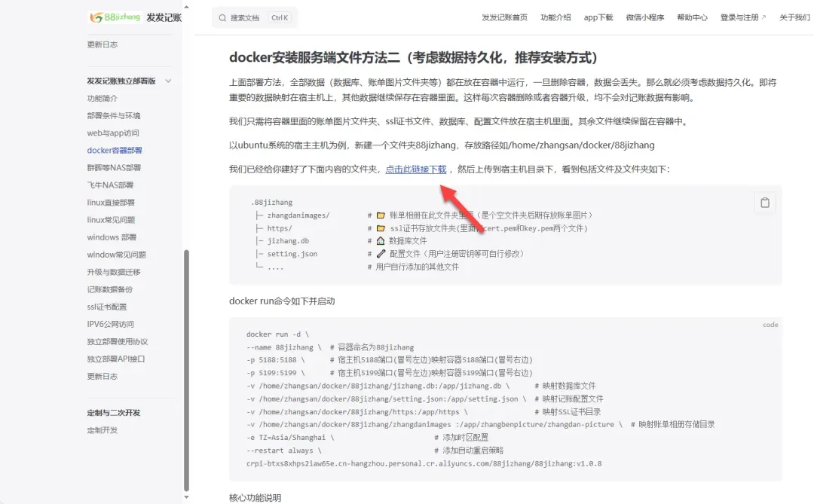Click the docker安装服务端文件方法二 page heading
Screen dimensions: 814x504
(413, 57)
